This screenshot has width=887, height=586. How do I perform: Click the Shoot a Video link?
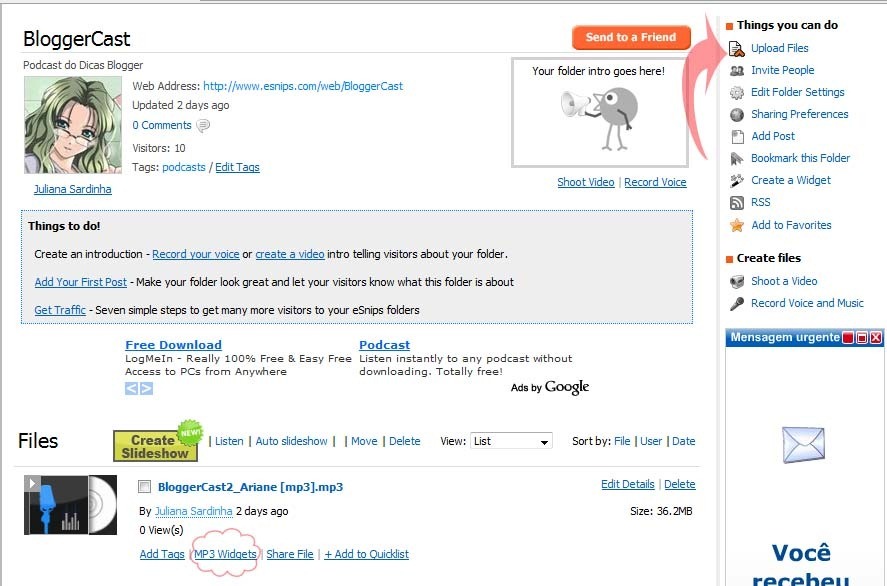[784, 281]
